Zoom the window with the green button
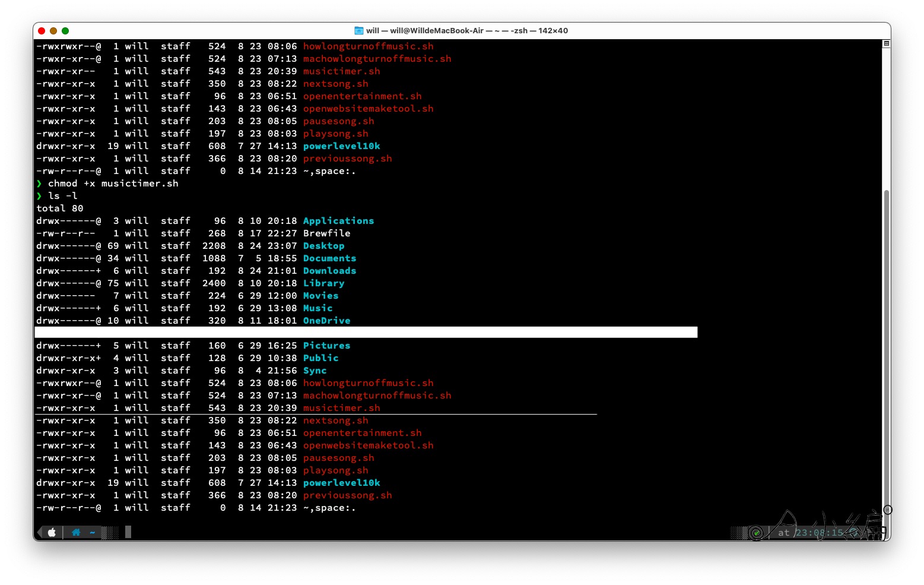Image resolution: width=924 pixels, height=585 pixels. tap(65, 31)
